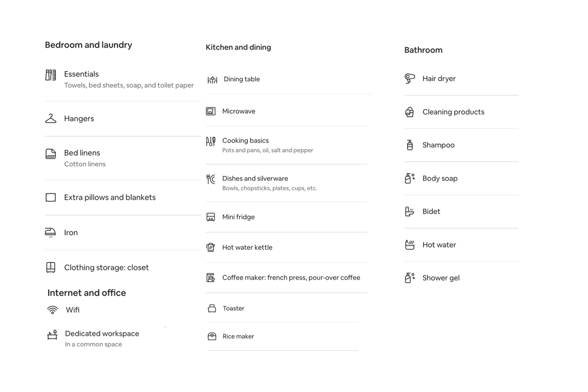Screen dimensions: 588x392
Task: Select the Cleaning products icon
Action: (x=410, y=112)
